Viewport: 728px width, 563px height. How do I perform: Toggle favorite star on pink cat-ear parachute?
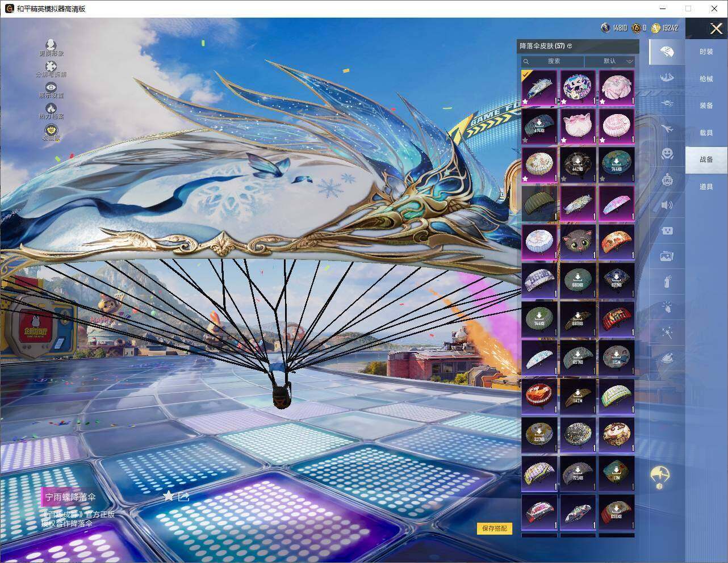tap(564, 140)
